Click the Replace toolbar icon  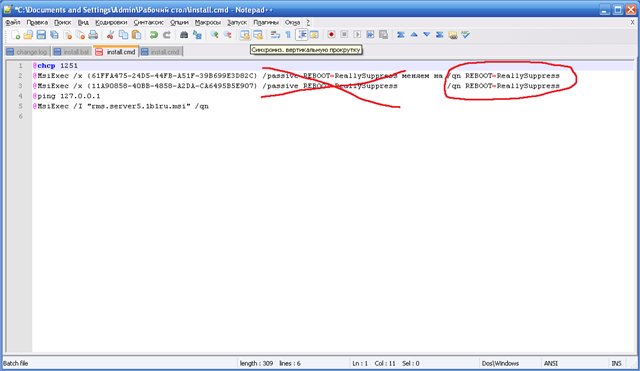coord(197,35)
